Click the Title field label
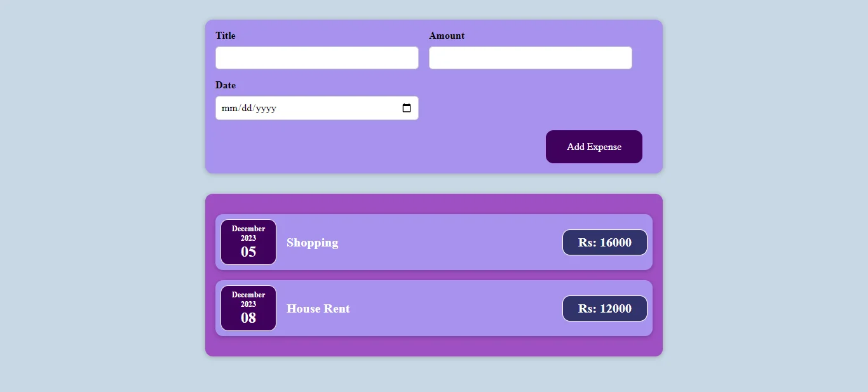This screenshot has height=392, width=868. coord(226,36)
